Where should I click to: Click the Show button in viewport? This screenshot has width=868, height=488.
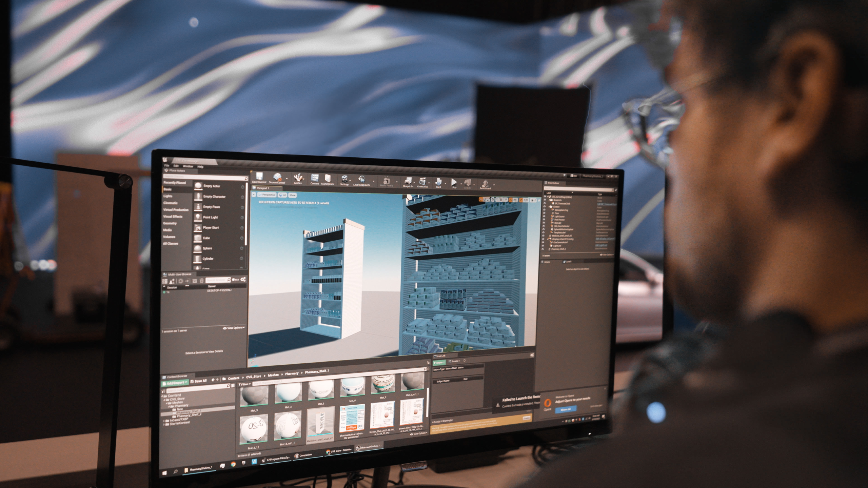click(x=293, y=195)
